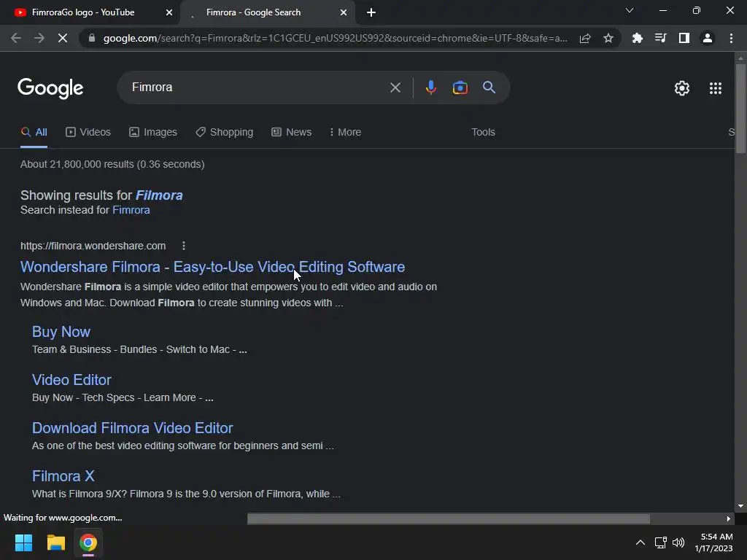Screen dimensions: 747x560
Task: Select the All results tab
Action: [x=34, y=133]
